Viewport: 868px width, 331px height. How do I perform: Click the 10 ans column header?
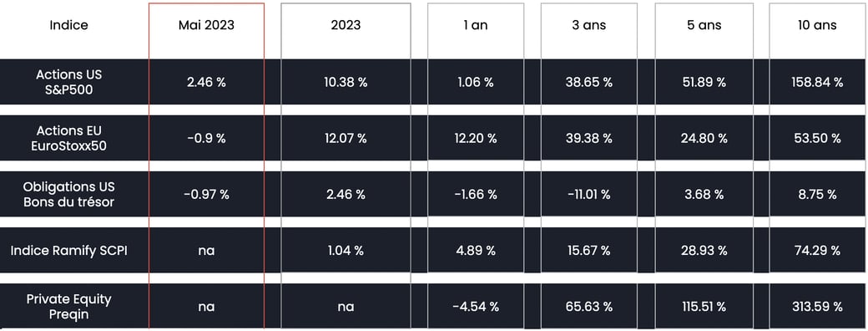[x=818, y=26]
